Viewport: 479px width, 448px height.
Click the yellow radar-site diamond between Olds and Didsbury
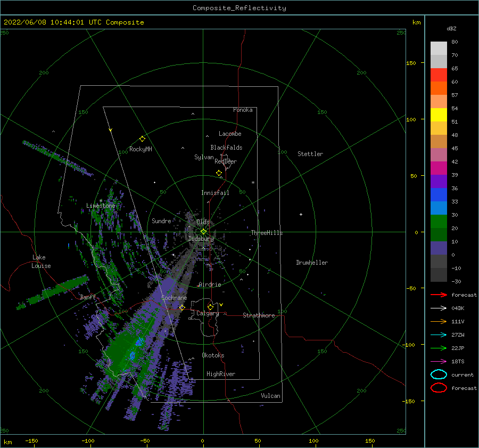(203, 232)
